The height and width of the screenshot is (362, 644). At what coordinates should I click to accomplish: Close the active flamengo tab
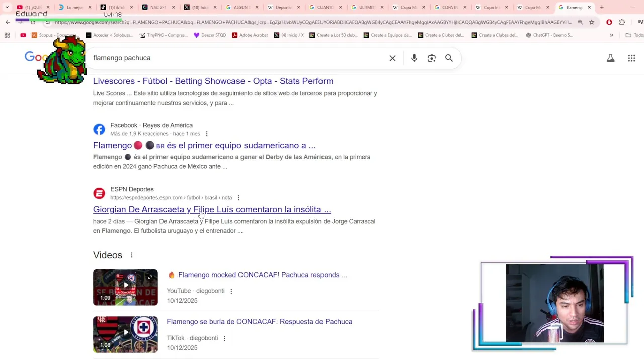589,7
